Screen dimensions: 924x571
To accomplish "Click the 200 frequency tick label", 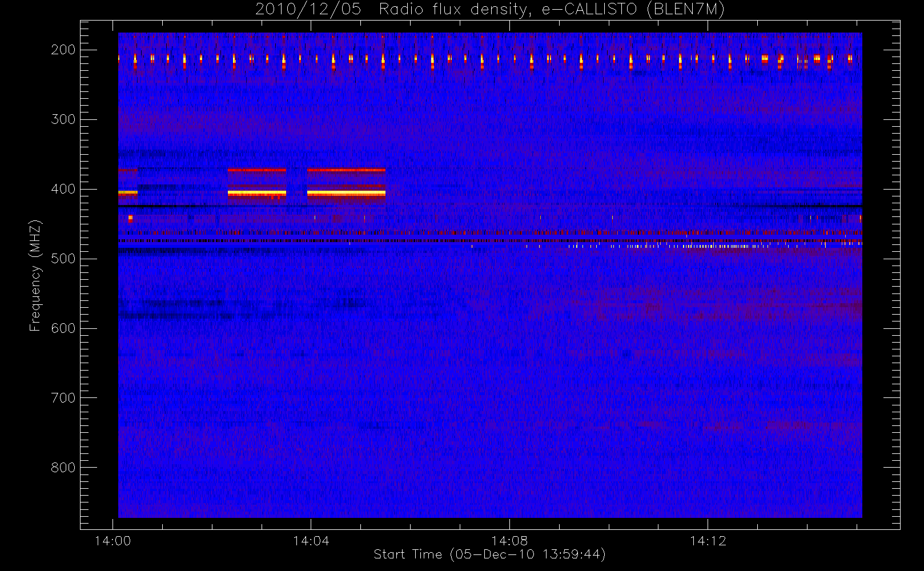I will (x=63, y=50).
